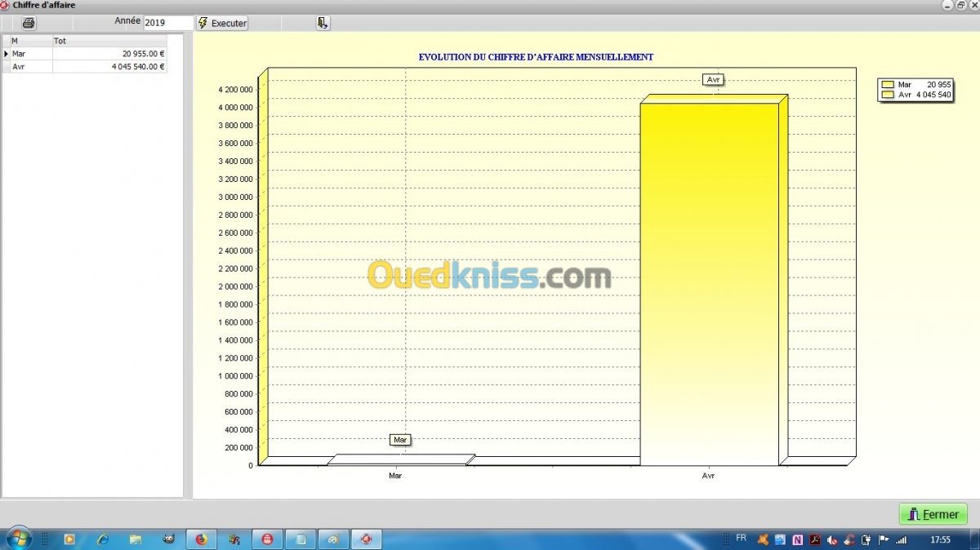Image resolution: width=980 pixels, height=550 pixels.
Task: Click the Mar data label above the small bar
Action: coord(400,440)
